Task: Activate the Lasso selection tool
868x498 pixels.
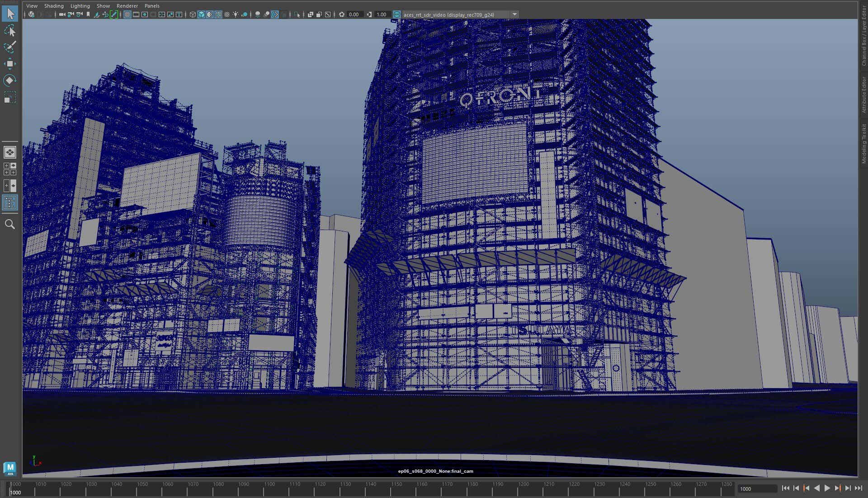Action: tap(10, 31)
